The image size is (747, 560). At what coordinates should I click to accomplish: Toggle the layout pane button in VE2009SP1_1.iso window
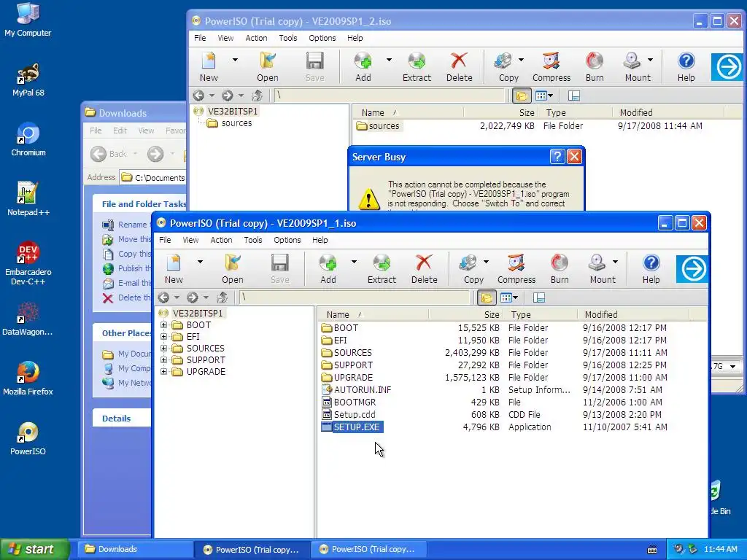click(x=539, y=297)
